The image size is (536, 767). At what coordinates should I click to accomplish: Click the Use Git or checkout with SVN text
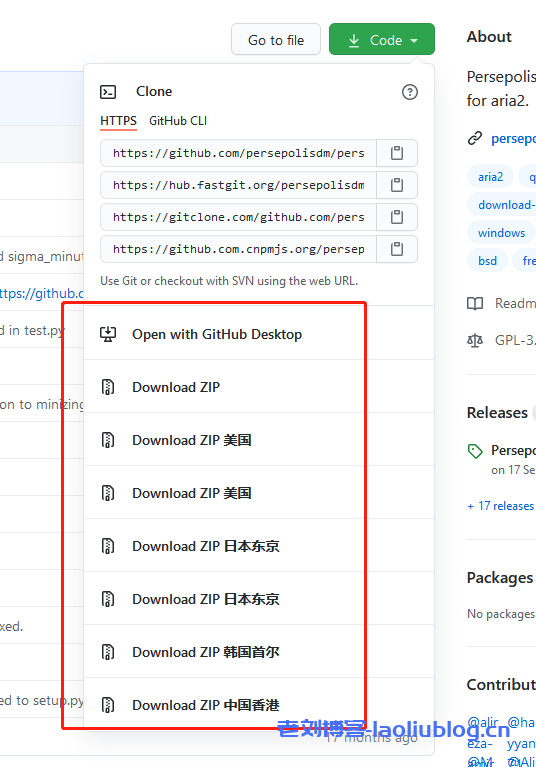pyautogui.click(x=229, y=281)
